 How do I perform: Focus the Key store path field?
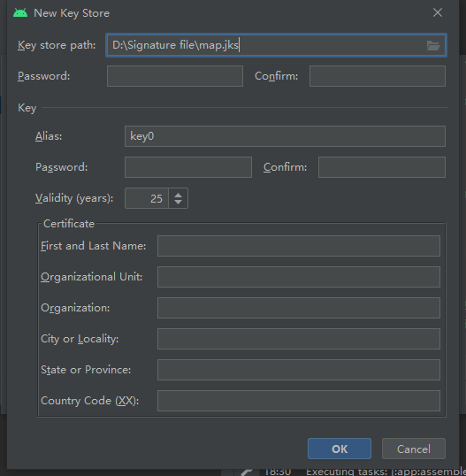[276, 45]
